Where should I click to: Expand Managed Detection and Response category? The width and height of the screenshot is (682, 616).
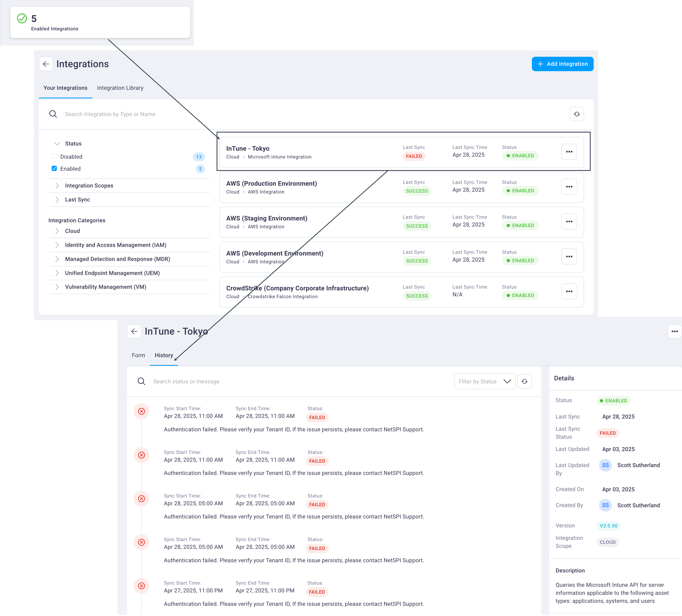(x=57, y=259)
